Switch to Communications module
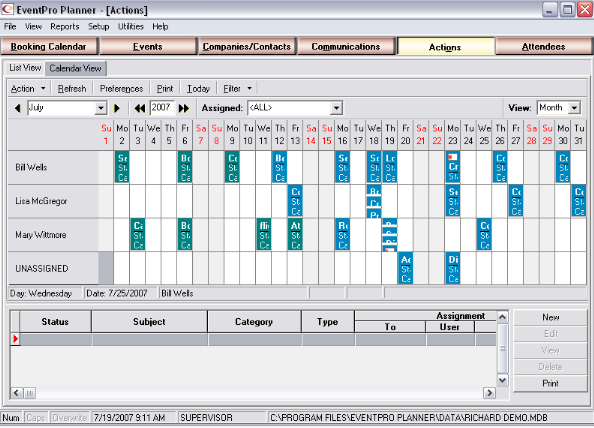 click(x=346, y=47)
